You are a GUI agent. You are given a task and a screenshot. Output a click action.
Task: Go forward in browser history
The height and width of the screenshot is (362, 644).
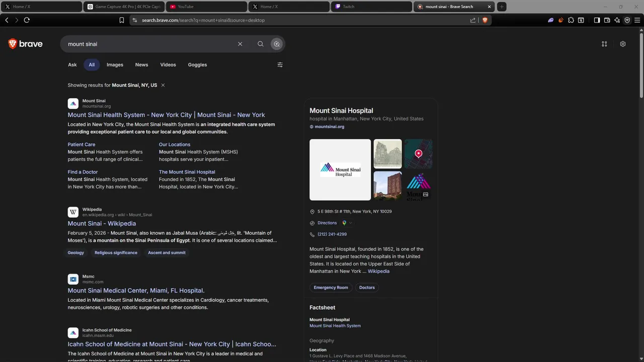[17, 20]
